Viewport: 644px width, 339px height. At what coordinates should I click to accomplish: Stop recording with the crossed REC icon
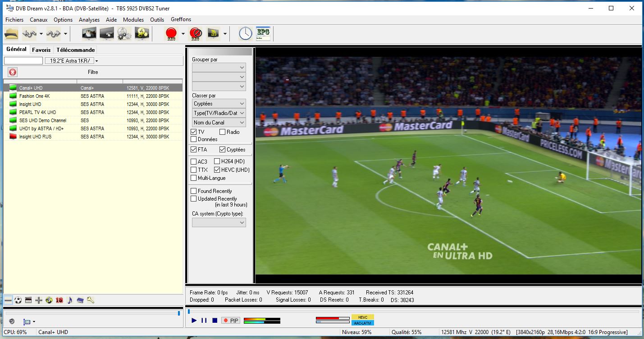pyautogui.click(x=195, y=33)
